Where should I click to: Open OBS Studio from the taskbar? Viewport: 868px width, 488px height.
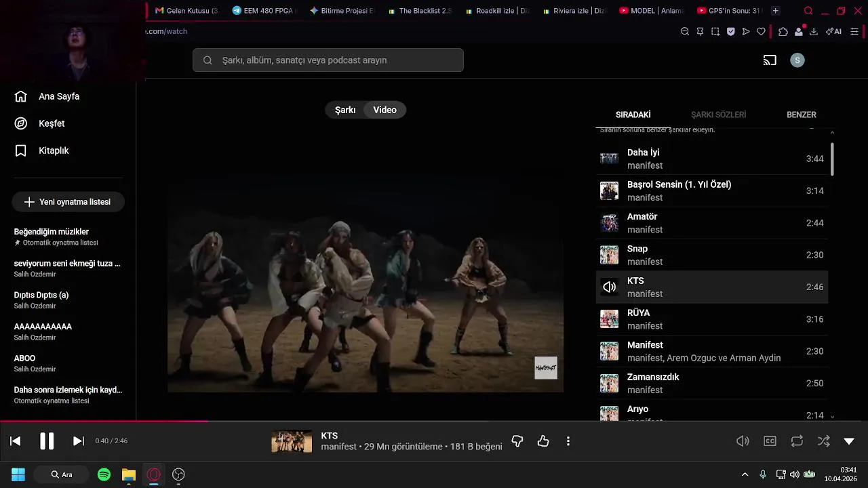pyautogui.click(x=179, y=474)
